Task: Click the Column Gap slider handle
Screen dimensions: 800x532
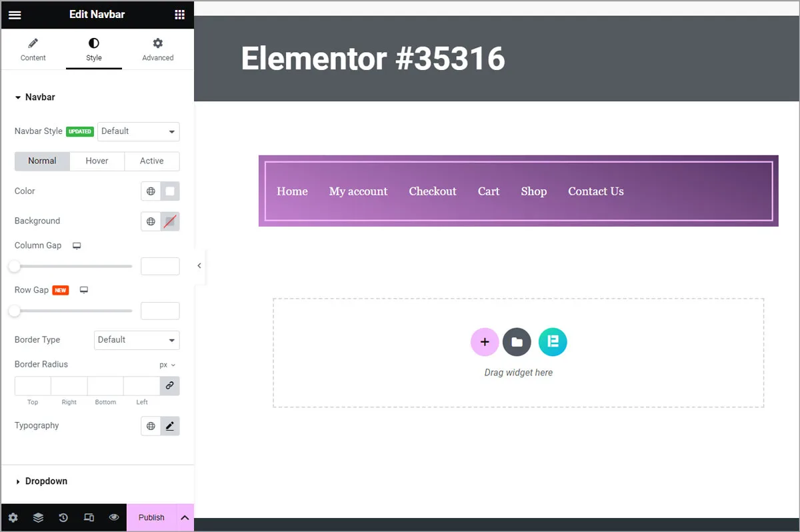Action: tap(14, 267)
